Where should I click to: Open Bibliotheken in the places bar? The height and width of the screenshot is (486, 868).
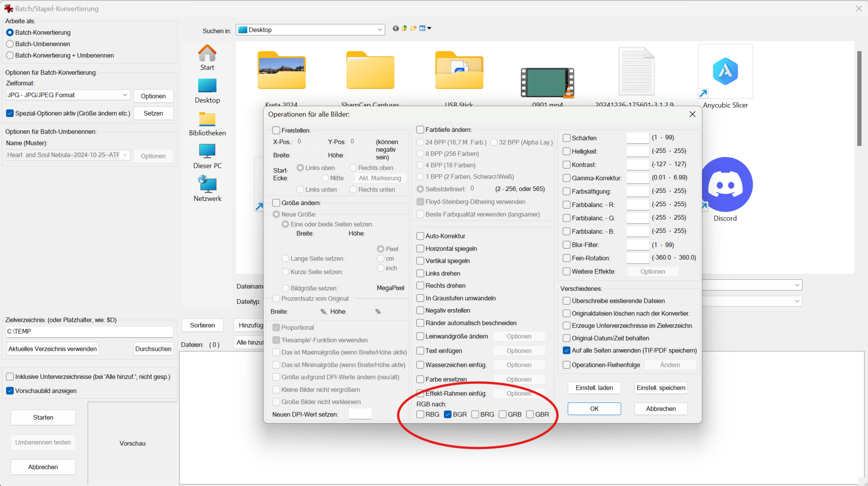click(x=207, y=124)
